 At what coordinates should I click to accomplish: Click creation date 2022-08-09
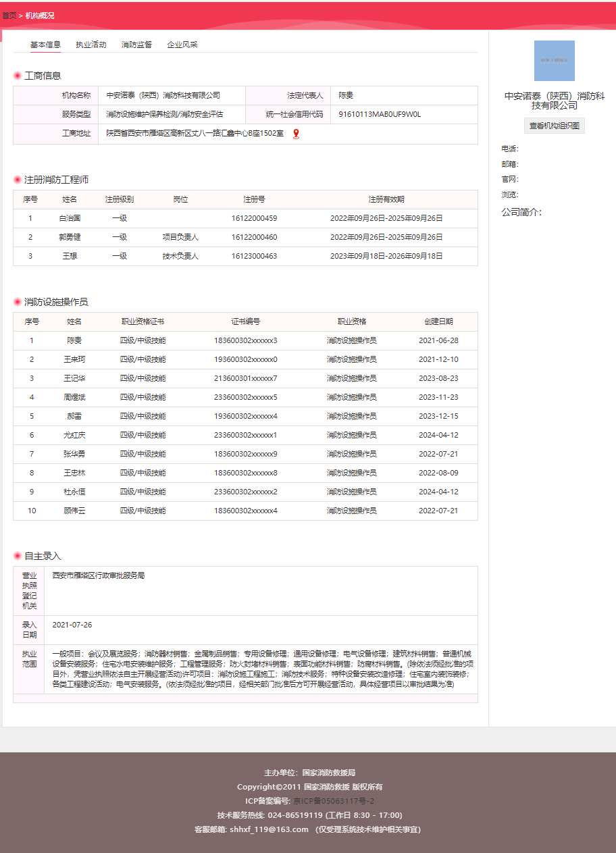pyautogui.click(x=438, y=473)
